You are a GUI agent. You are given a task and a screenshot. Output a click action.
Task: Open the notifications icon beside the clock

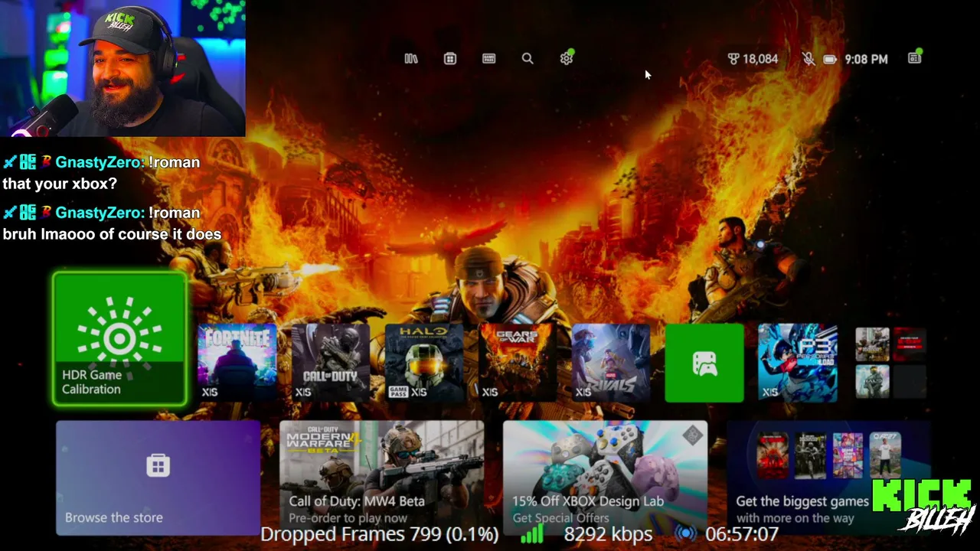pos(915,58)
